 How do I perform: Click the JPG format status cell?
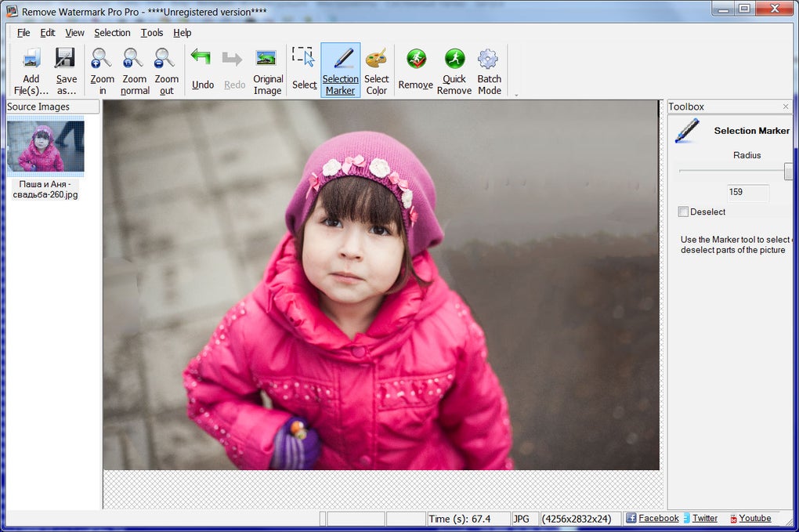tap(524, 519)
